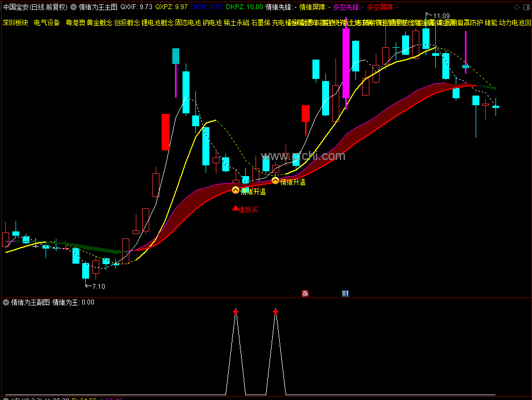Click the 情绪为王主图 indicator name
This screenshot has width=532, height=400.
(x=98, y=7)
